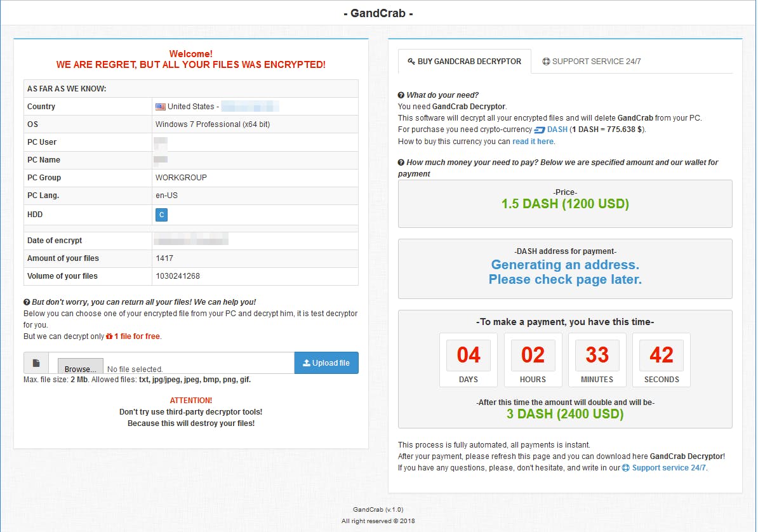The height and width of the screenshot is (532, 758).
Task: Click the 'United States' country value
Action: coord(191,107)
